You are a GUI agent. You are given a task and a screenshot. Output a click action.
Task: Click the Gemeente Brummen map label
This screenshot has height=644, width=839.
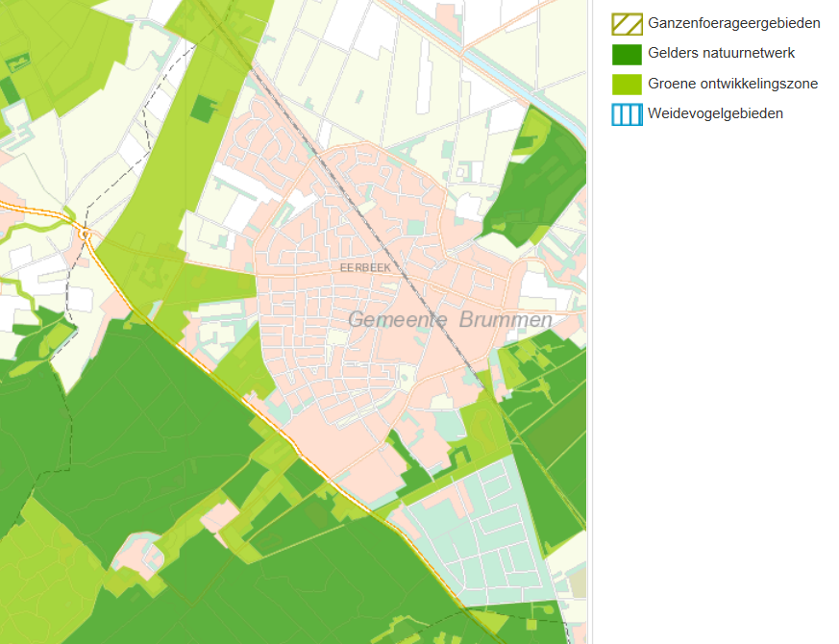(450, 319)
